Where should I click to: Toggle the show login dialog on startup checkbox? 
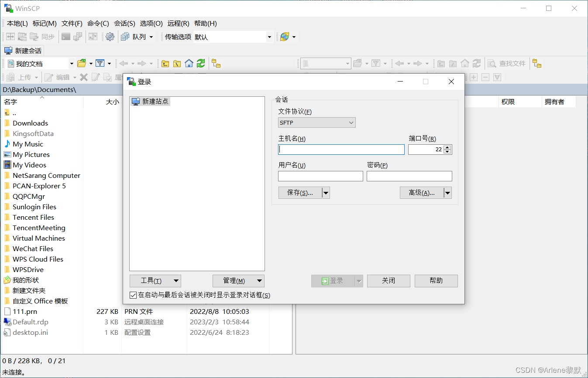click(133, 295)
